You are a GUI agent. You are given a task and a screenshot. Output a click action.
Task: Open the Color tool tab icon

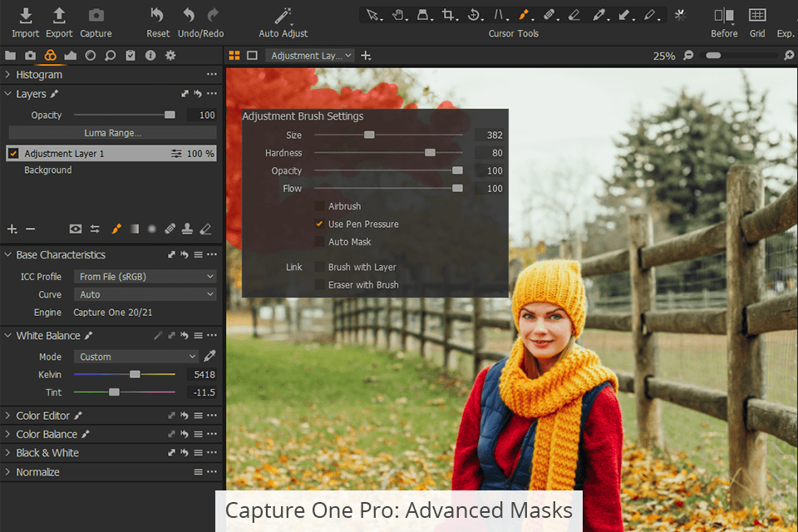point(50,56)
